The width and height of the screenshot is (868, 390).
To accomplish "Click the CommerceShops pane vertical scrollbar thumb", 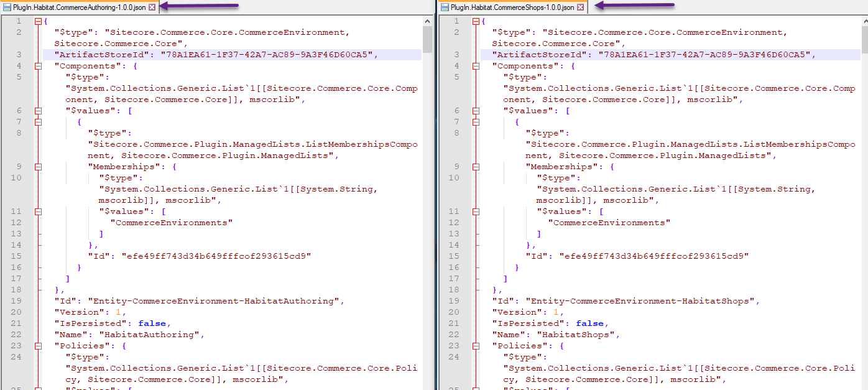I will [864, 39].
